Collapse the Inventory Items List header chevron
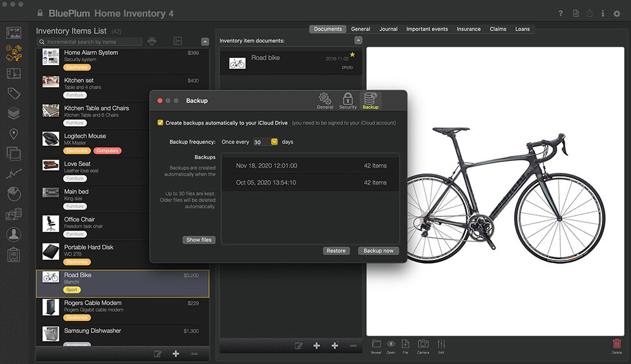 pyautogui.click(x=205, y=42)
